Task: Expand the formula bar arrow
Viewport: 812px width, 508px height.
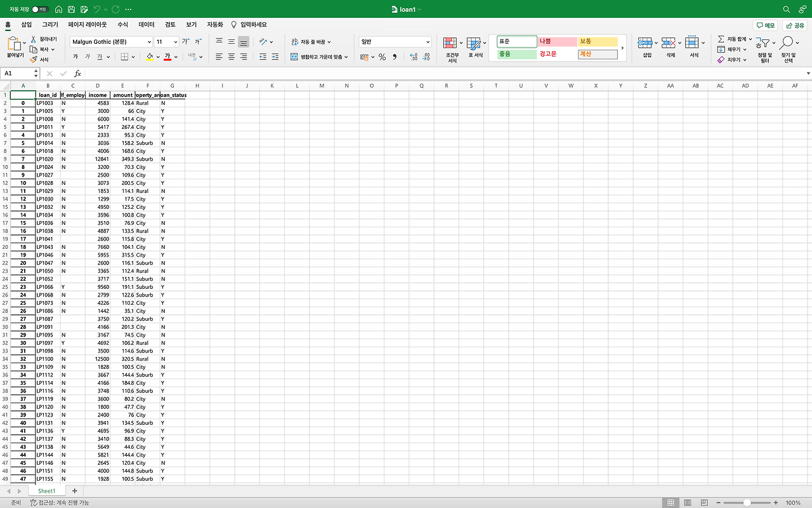Action: 808,74
